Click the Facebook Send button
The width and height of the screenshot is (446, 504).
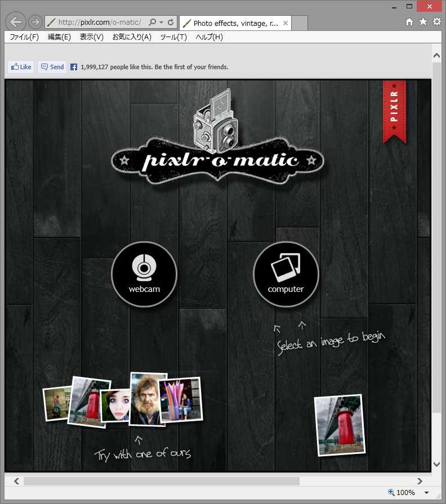pos(52,67)
